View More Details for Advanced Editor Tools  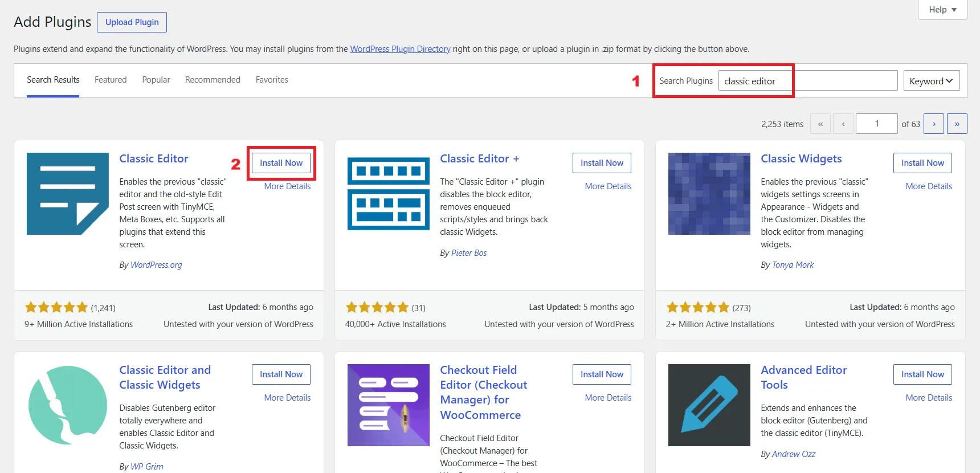[x=929, y=398]
